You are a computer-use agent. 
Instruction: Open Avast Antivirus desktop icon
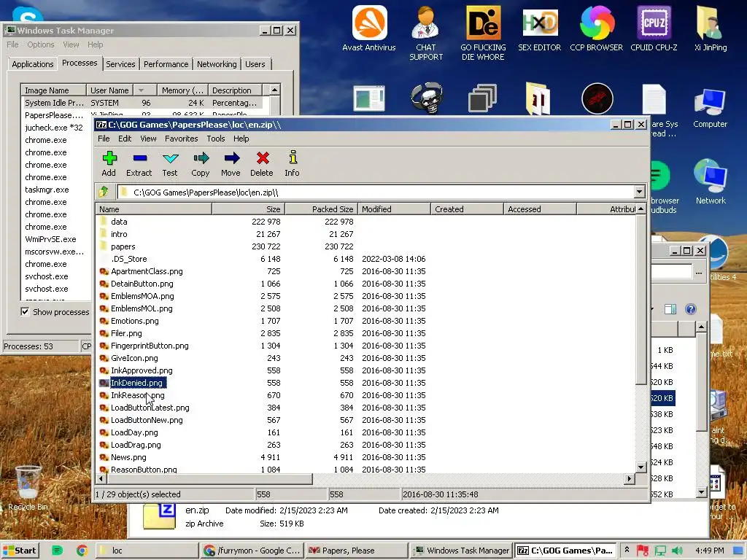click(x=369, y=28)
